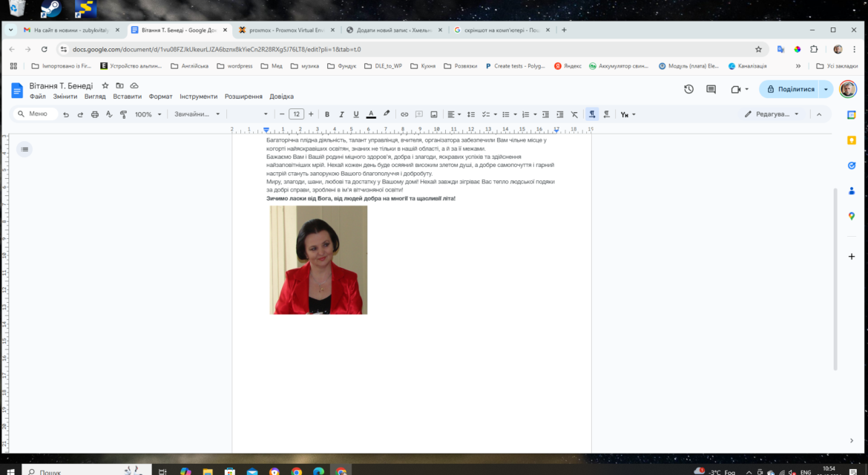Toggle italic formatting
Image resolution: width=868 pixels, height=475 pixels.
click(x=341, y=114)
